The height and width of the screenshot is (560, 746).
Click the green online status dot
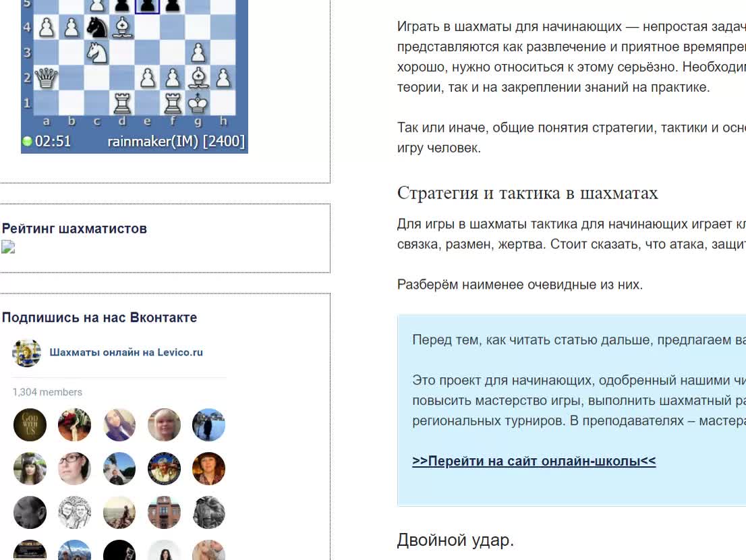(27, 141)
